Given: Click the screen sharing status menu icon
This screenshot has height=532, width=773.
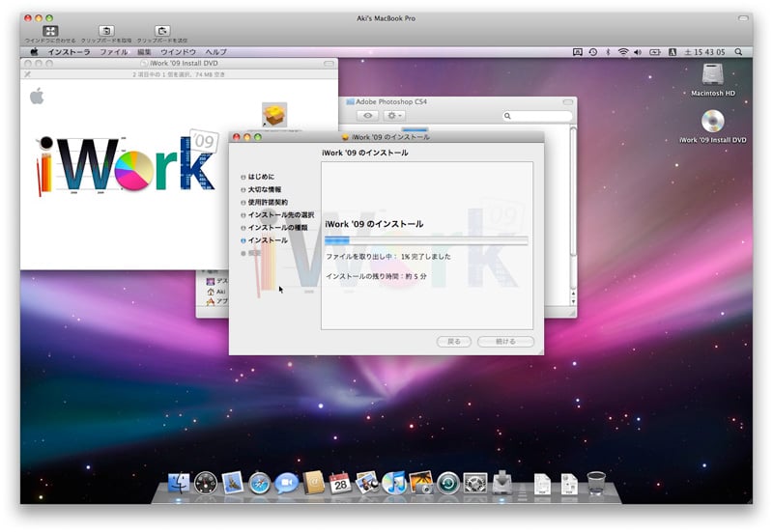Looking at the screenshot, I should click(577, 52).
